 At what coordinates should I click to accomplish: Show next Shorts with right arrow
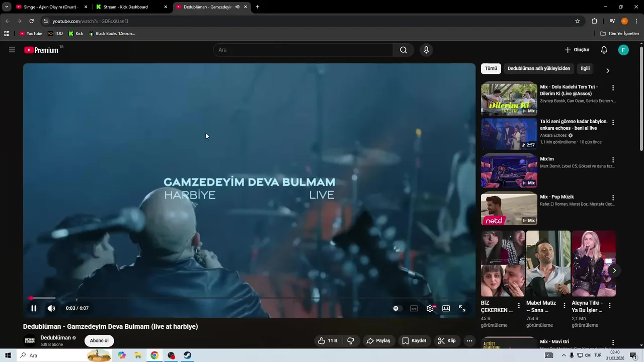(x=614, y=270)
